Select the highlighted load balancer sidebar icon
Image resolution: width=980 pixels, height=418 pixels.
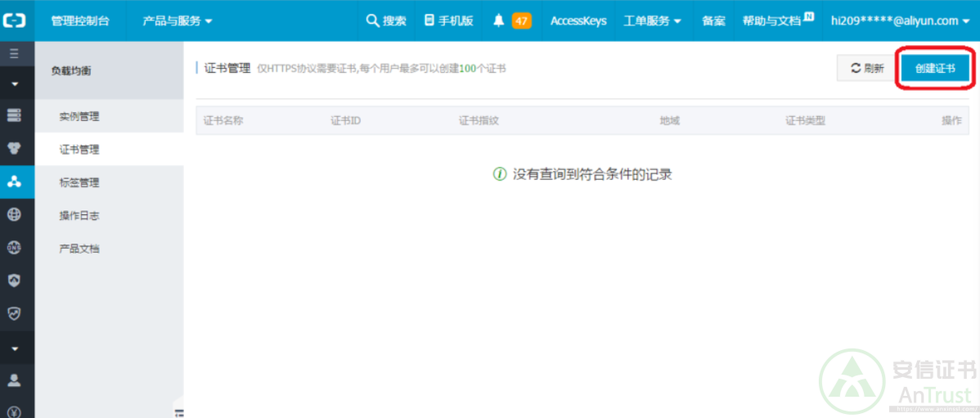click(x=15, y=182)
